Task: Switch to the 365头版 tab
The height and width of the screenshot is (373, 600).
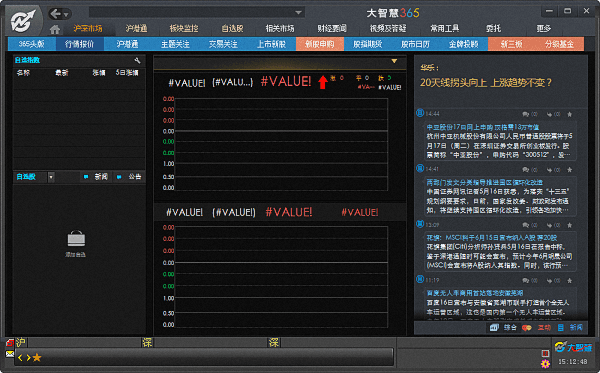Action: (32, 44)
